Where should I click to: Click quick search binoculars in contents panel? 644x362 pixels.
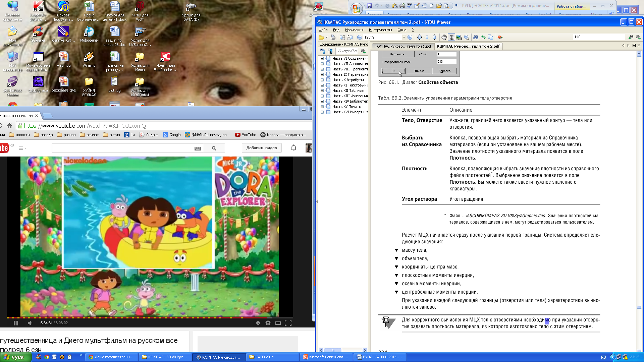coord(363,51)
